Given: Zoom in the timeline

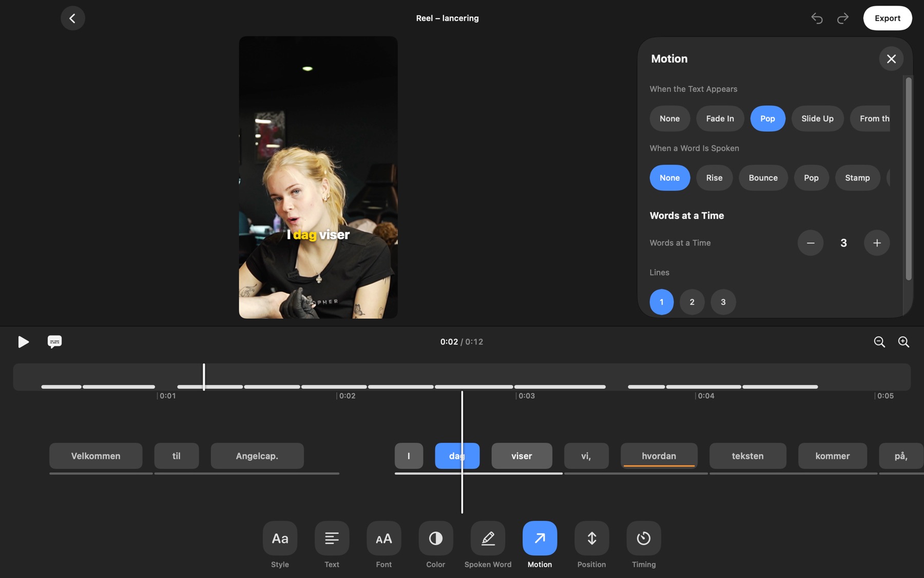Looking at the screenshot, I should tap(903, 342).
